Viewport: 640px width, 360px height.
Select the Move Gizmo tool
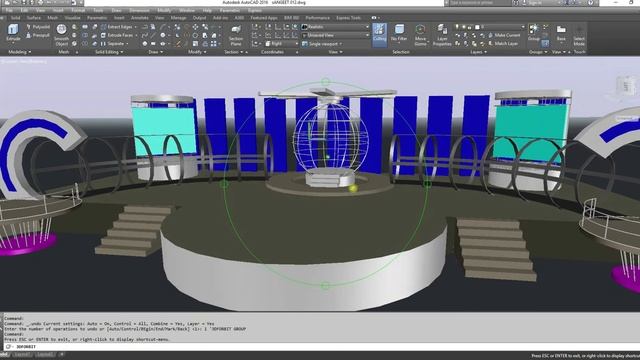coord(420,35)
